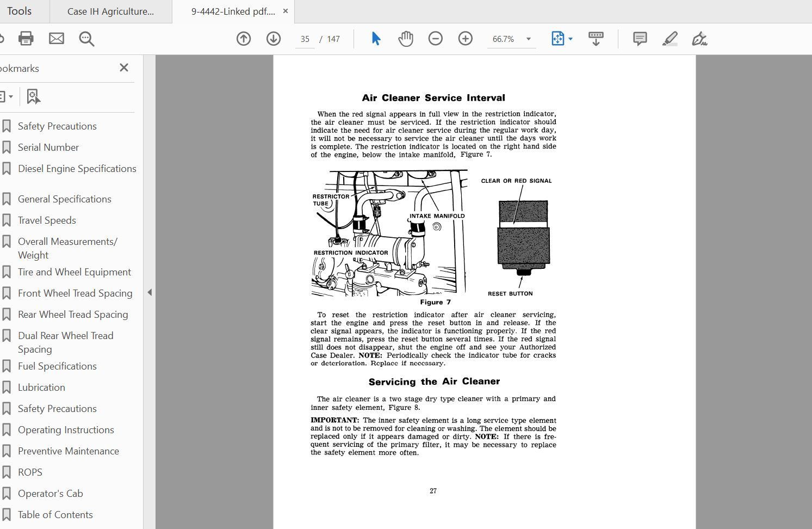Click the 'Figure 7' caption

click(x=436, y=302)
